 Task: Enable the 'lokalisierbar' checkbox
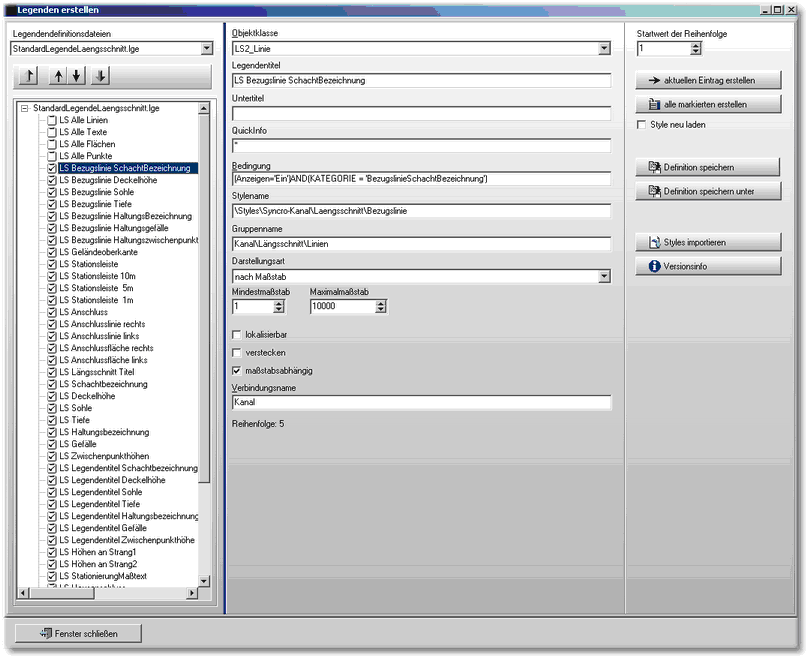[237, 334]
